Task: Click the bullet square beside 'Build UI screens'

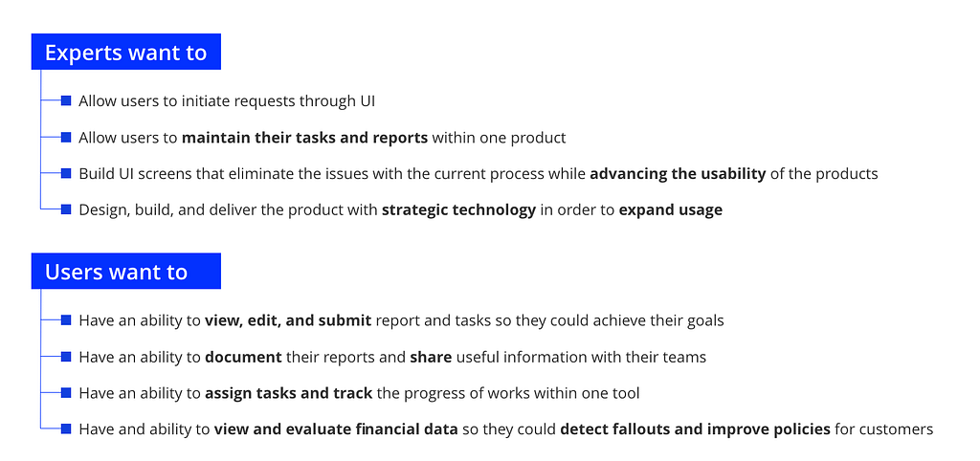Action: click(66, 173)
